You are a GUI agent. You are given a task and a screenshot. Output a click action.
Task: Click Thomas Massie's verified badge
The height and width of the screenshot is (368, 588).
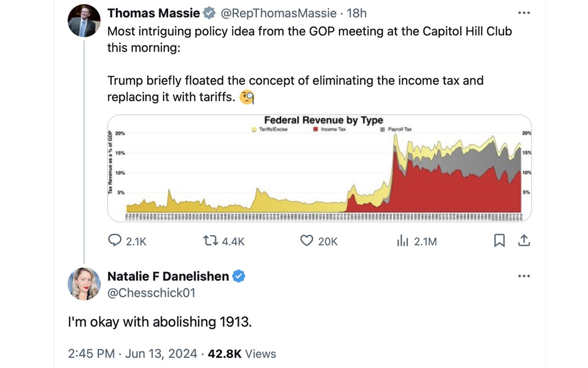coord(209,13)
